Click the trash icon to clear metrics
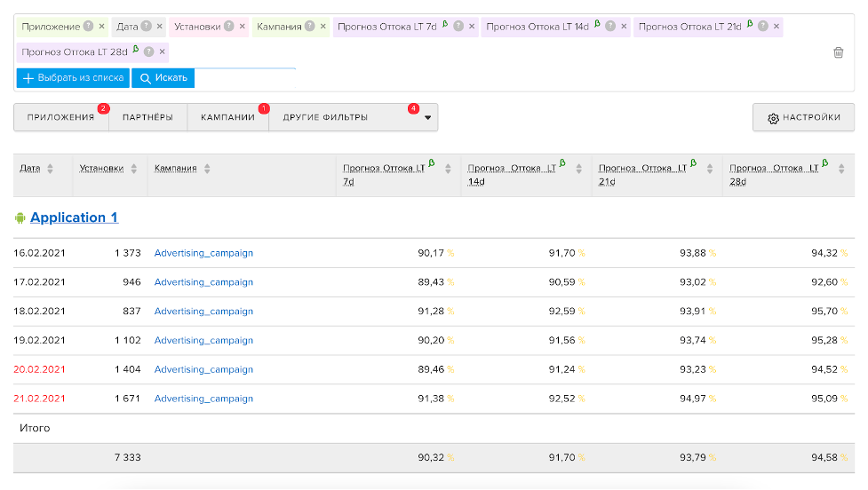Viewport: 868px width, 490px height. point(838,52)
